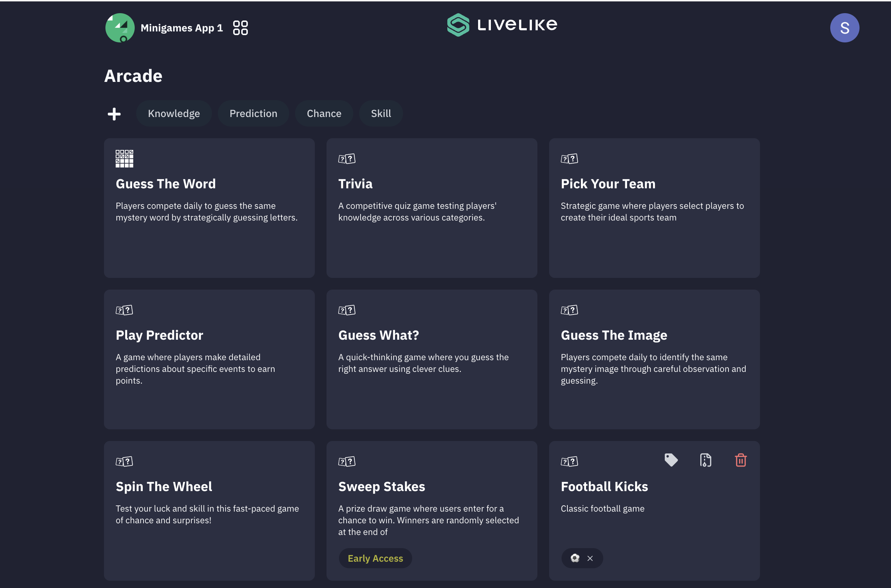Viewport: 891px width, 588px height.
Task: Filter games by Prediction
Action: coord(253,114)
